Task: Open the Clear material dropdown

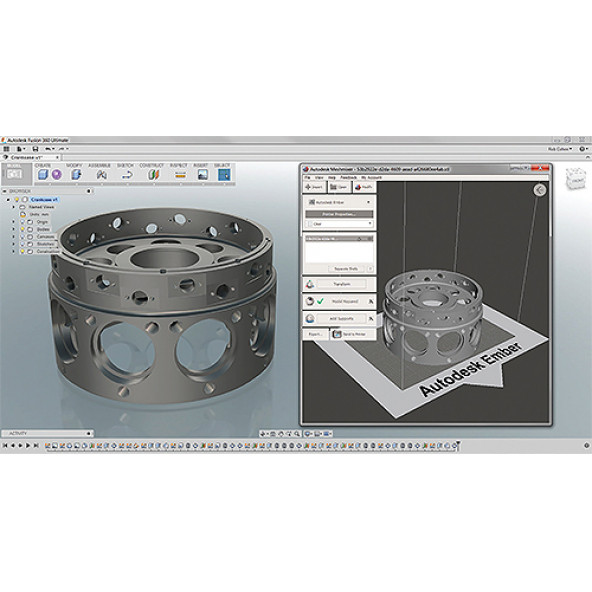Action: click(339, 224)
